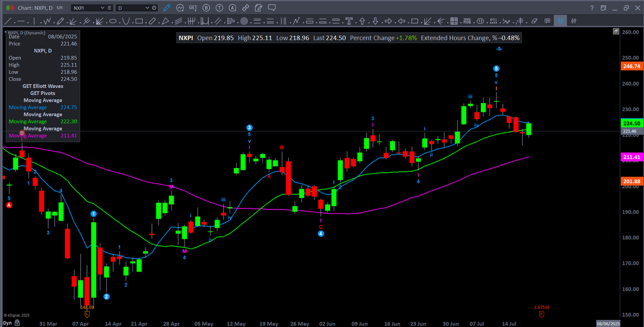Select the trend line drawing tool
This screenshot has width=644, height=327.
(9, 21)
